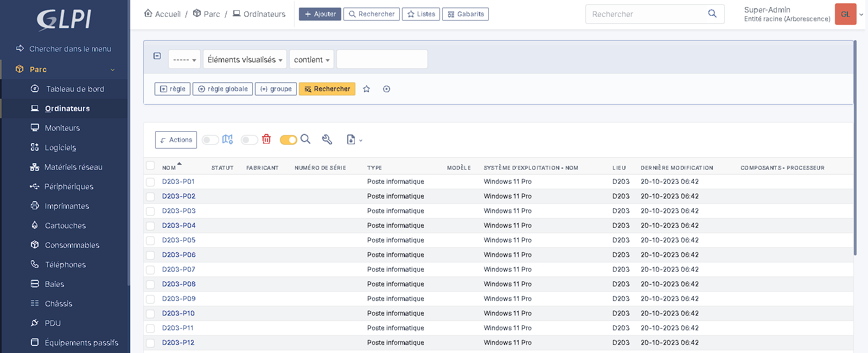Image resolution: width=868 pixels, height=353 pixels.
Task: Click the search criteria value field
Action: pyautogui.click(x=382, y=60)
